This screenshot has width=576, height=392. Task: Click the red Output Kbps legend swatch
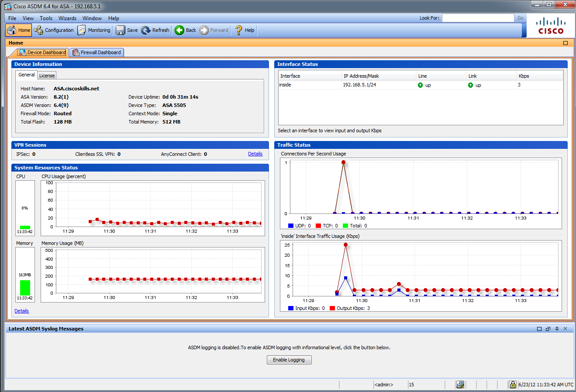(332, 308)
